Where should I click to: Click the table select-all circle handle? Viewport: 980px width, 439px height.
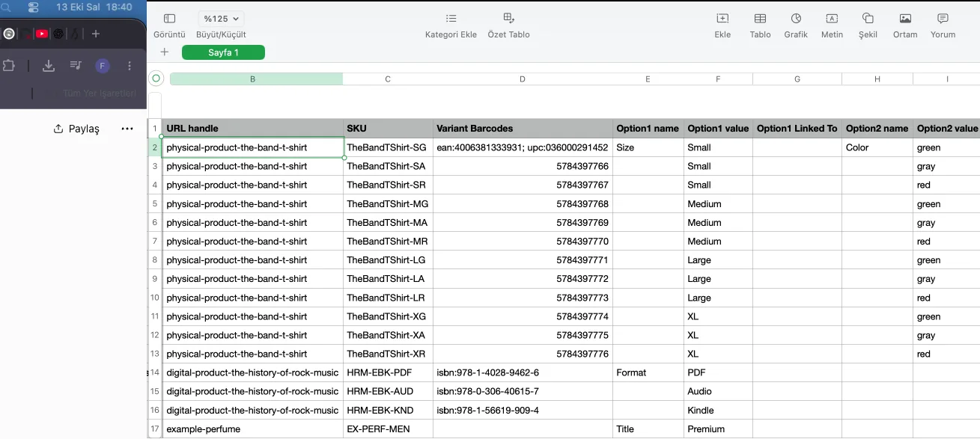pos(156,79)
